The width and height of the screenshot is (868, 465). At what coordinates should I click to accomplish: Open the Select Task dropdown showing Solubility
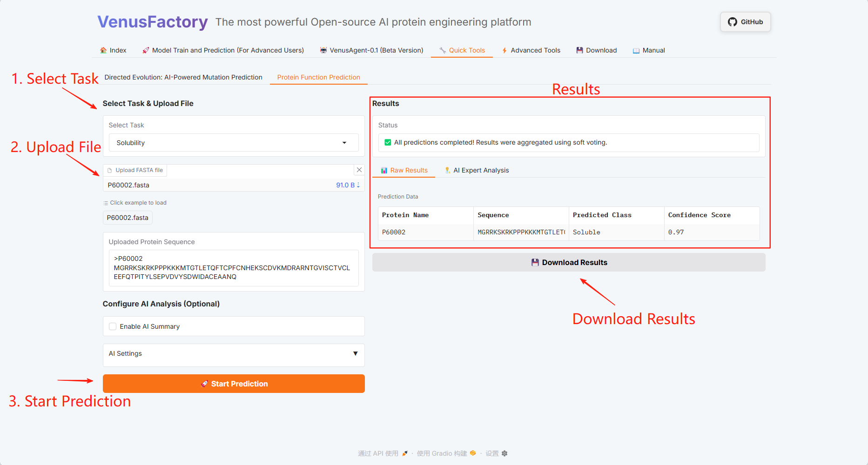(x=233, y=143)
